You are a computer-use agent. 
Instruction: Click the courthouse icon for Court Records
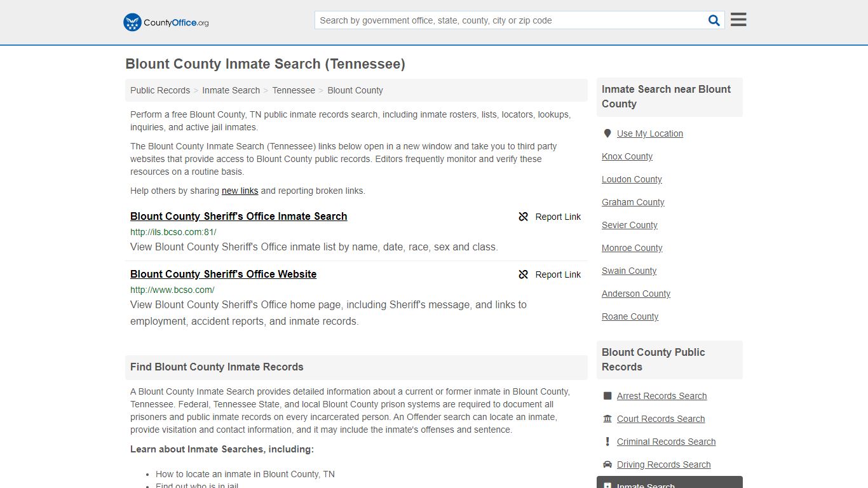(x=607, y=419)
